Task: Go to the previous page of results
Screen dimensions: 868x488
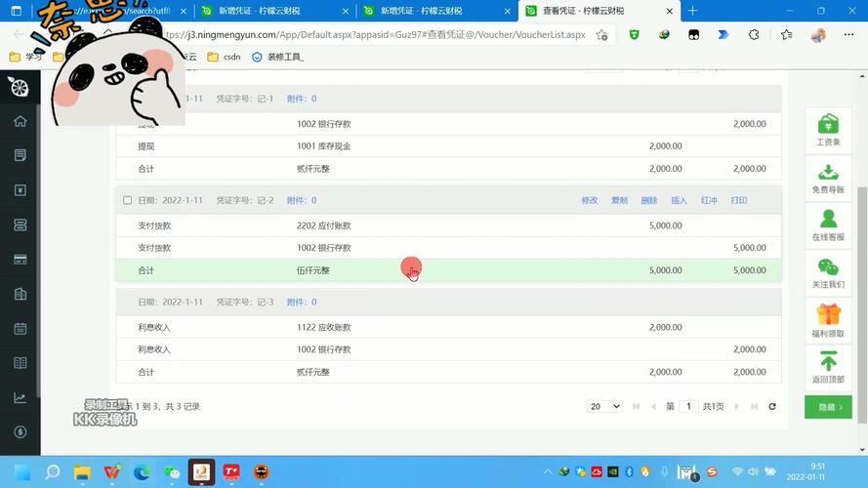Action: click(653, 407)
